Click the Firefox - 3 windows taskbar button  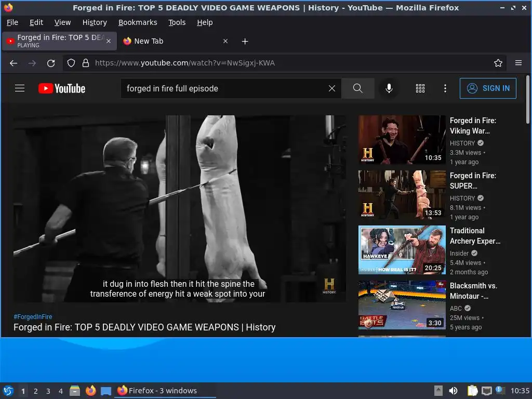(166, 391)
